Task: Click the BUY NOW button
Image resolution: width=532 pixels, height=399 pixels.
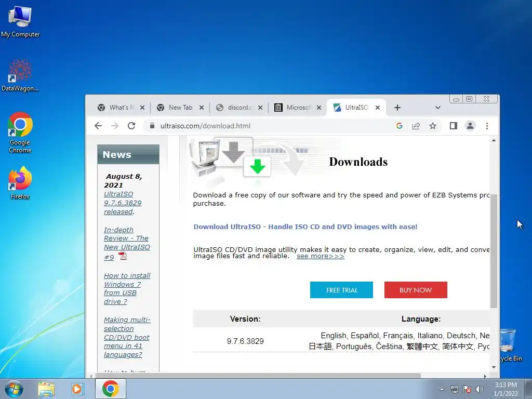Action: point(416,290)
